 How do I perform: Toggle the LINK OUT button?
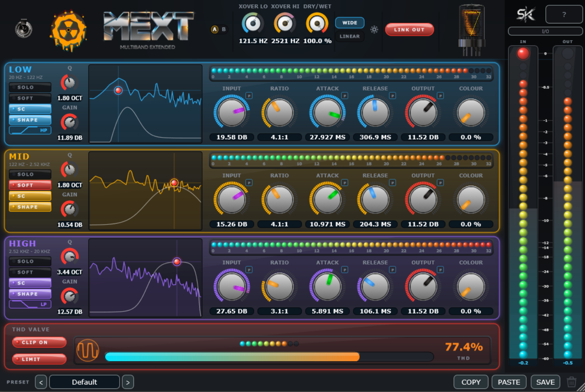click(x=409, y=30)
